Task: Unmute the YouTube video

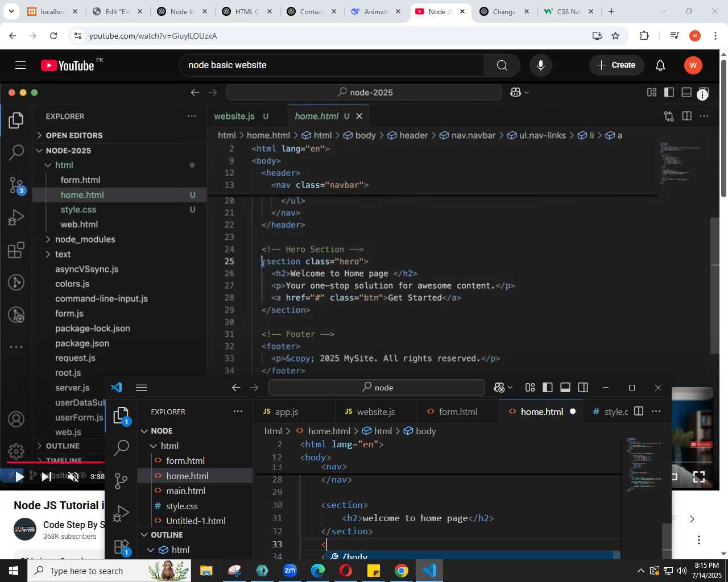Action: point(73,476)
